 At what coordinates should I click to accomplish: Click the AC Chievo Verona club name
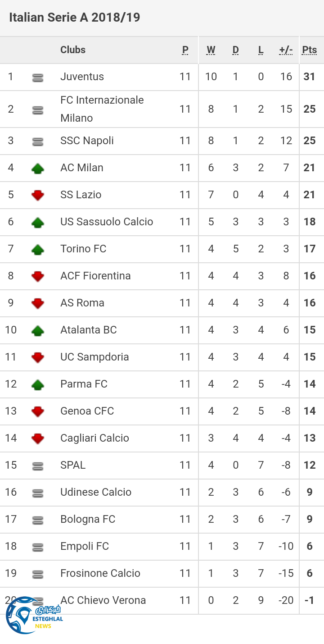(103, 600)
